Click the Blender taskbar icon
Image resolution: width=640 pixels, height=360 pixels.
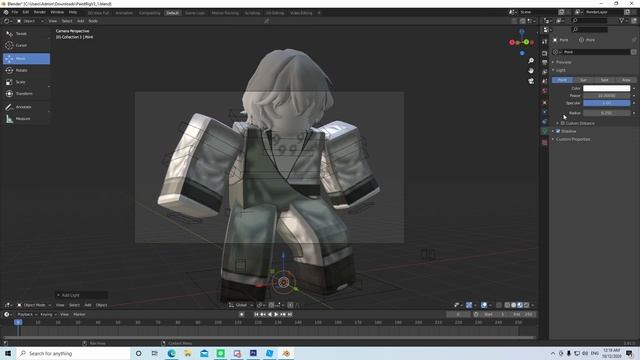pyautogui.click(x=286, y=353)
